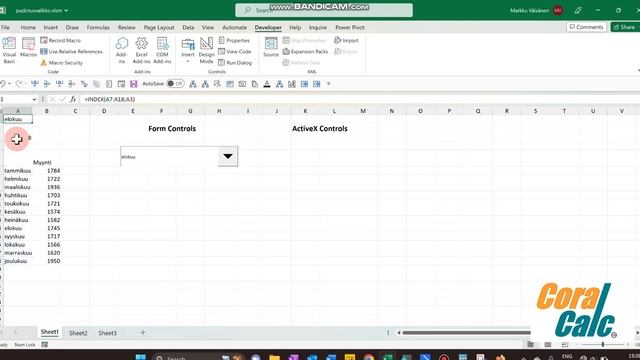Click the Search box in title bar
The image size is (640, 360).
point(324,10)
